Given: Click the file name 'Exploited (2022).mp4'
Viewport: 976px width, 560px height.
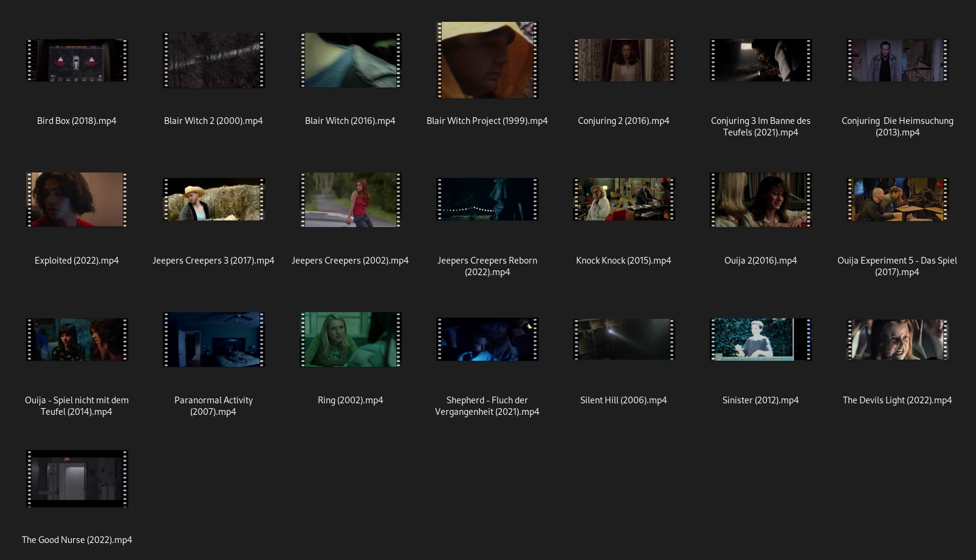Looking at the screenshot, I should pos(77,261).
